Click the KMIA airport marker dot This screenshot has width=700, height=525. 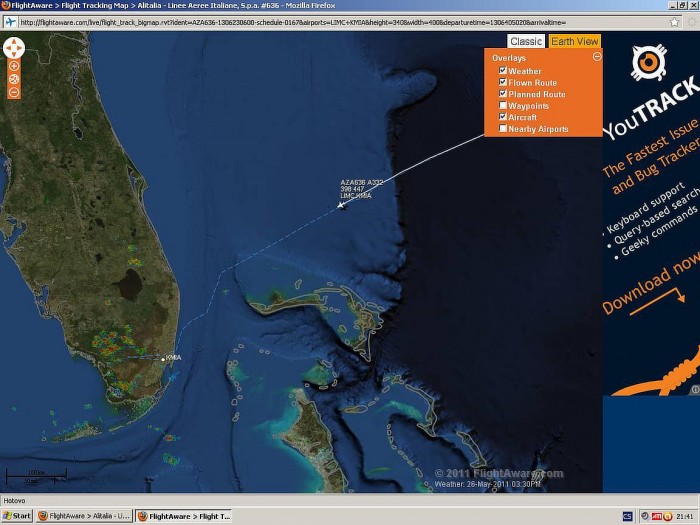click(x=163, y=359)
